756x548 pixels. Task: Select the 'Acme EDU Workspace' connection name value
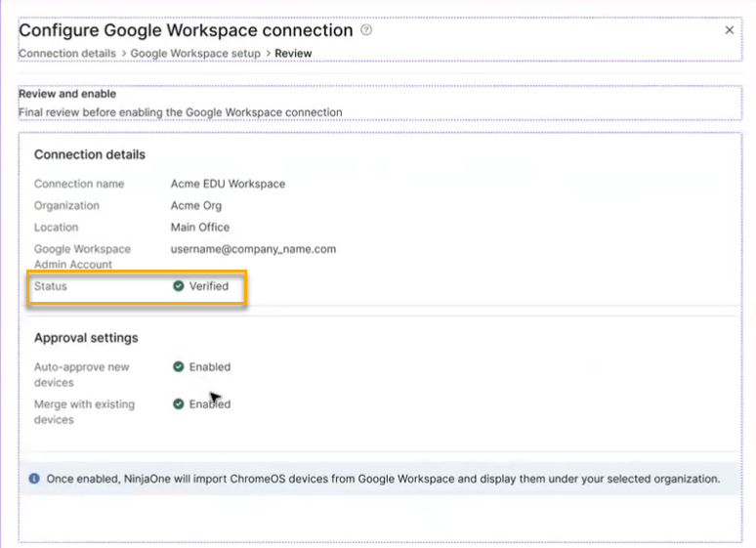pyautogui.click(x=228, y=184)
